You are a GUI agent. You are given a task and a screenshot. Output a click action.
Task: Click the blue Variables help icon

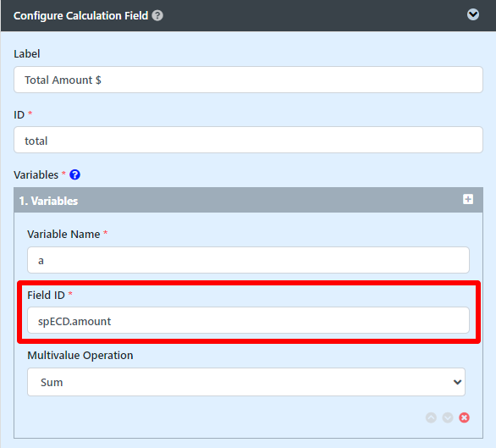(75, 174)
